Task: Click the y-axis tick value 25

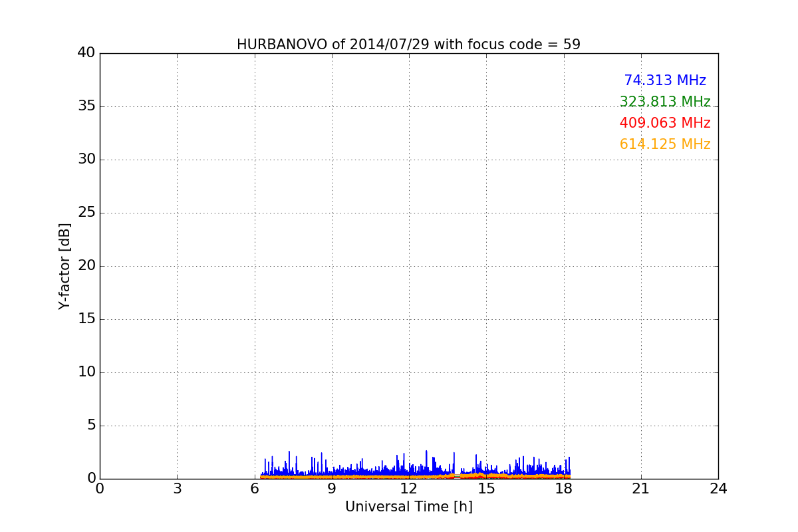Action: tap(86, 213)
